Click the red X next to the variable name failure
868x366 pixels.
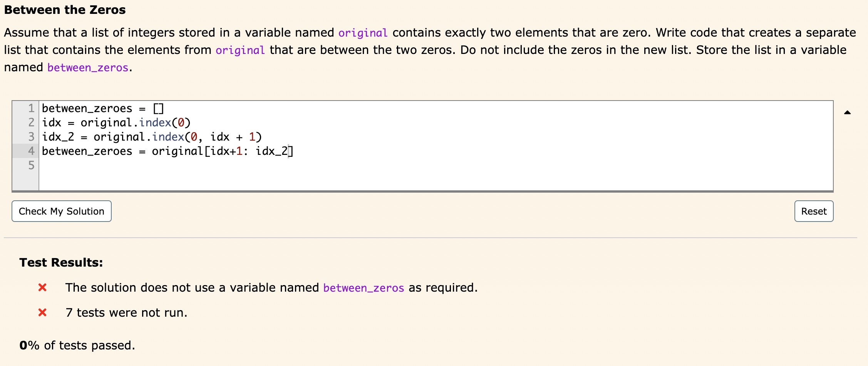42,287
